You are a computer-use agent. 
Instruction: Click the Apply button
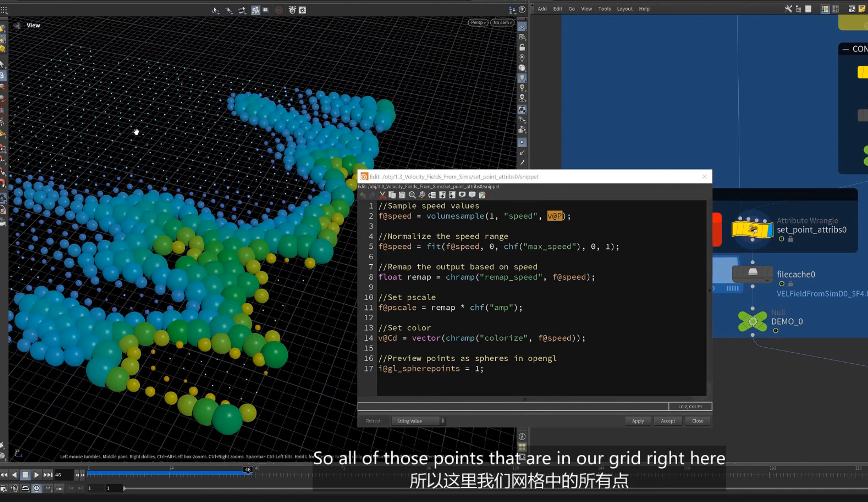pos(638,421)
